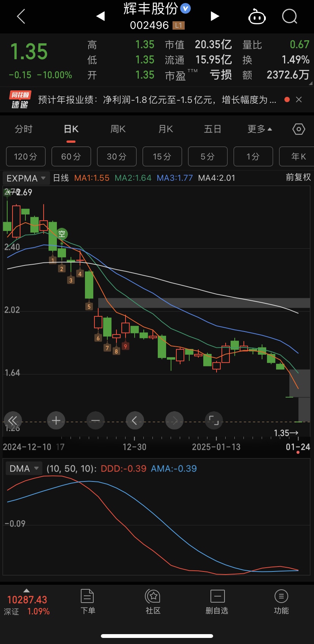
Task: Tap the L1 level badge
Action: (178, 25)
